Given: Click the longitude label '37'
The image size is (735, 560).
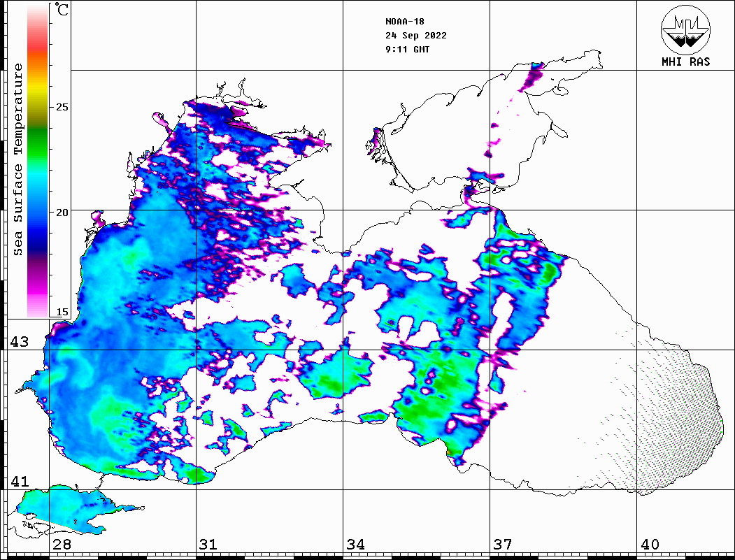Looking at the screenshot, I should coord(503,545).
